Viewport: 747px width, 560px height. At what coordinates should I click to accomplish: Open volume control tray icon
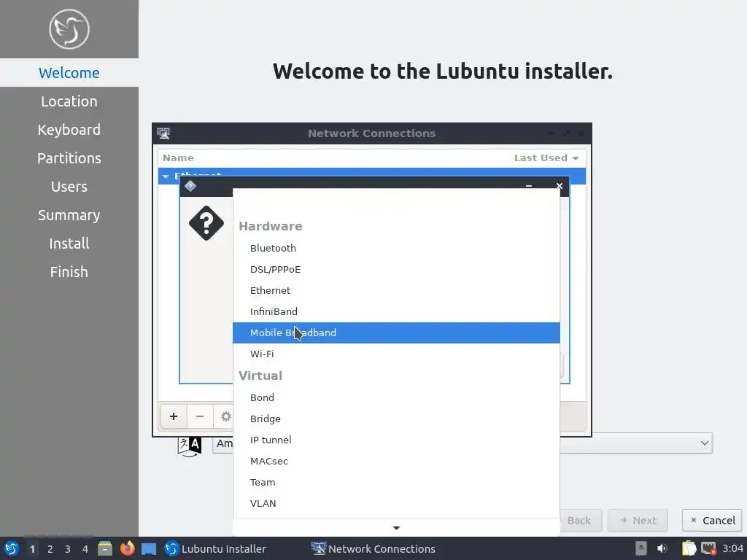click(662, 548)
